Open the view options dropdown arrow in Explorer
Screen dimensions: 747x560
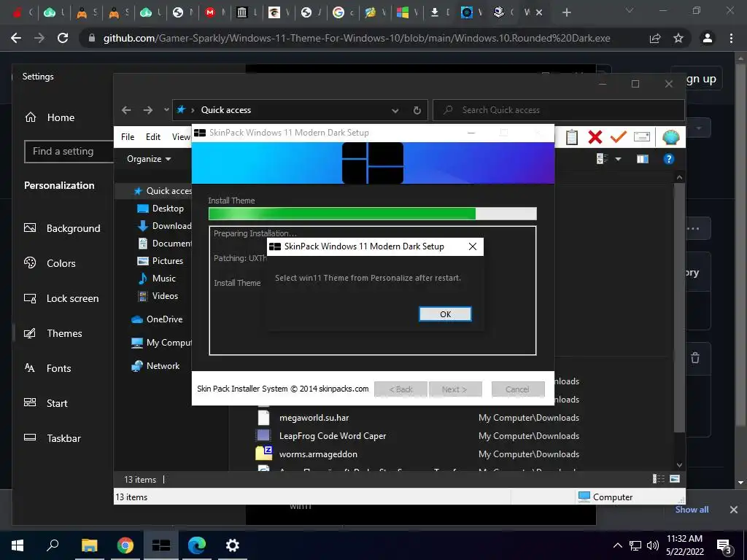[x=618, y=159]
